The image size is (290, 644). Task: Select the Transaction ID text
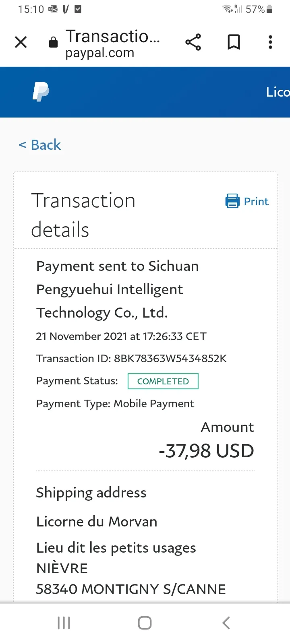point(131,359)
